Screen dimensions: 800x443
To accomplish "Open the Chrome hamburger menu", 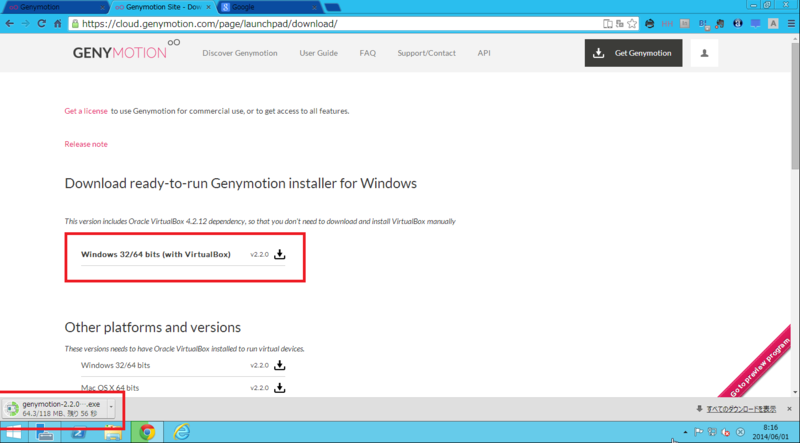I will (791, 23).
